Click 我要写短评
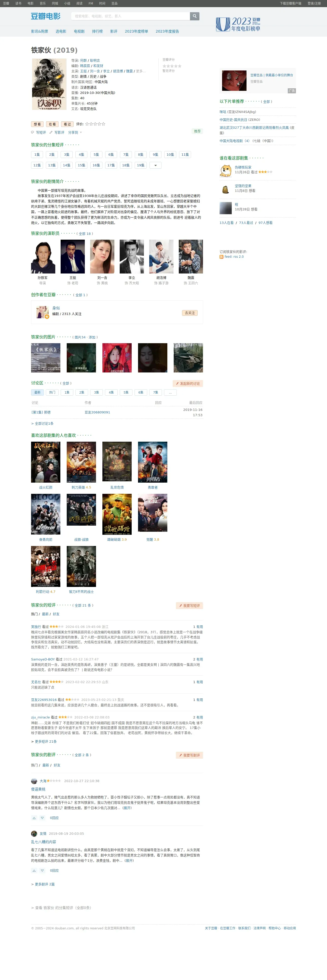 [x=189, y=606]
